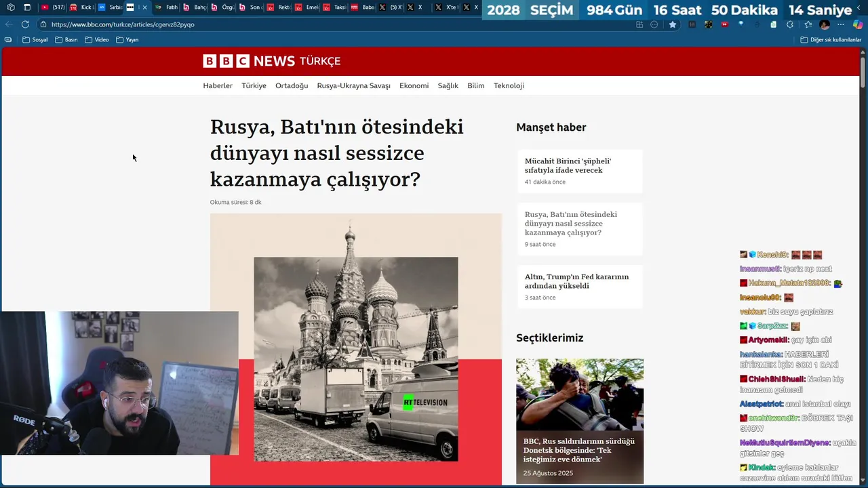The image size is (868, 488).
Task: Open the Rusya, Batı'nın ötesindeki sidebar headline
Action: [x=571, y=223]
